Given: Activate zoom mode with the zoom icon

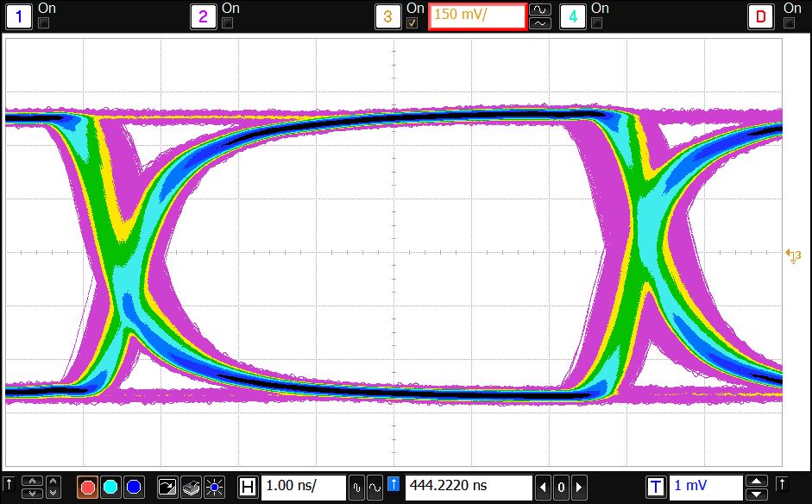Looking at the screenshot, I should (x=168, y=486).
